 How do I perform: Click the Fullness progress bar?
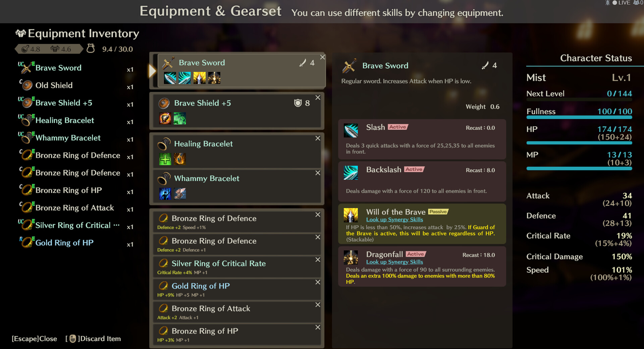[x=579, y=117]
